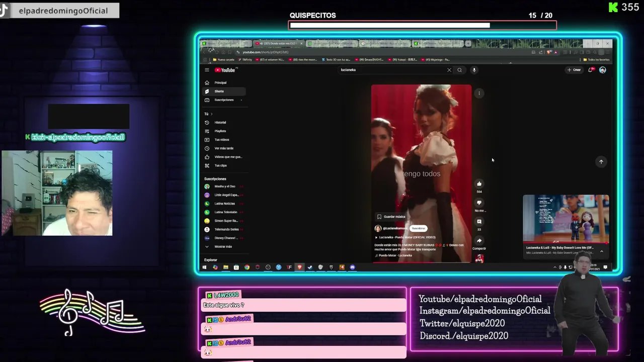This screenshot has width=644, height=362.
Task: Show hidden system tray icons
Action: (555, 267)
